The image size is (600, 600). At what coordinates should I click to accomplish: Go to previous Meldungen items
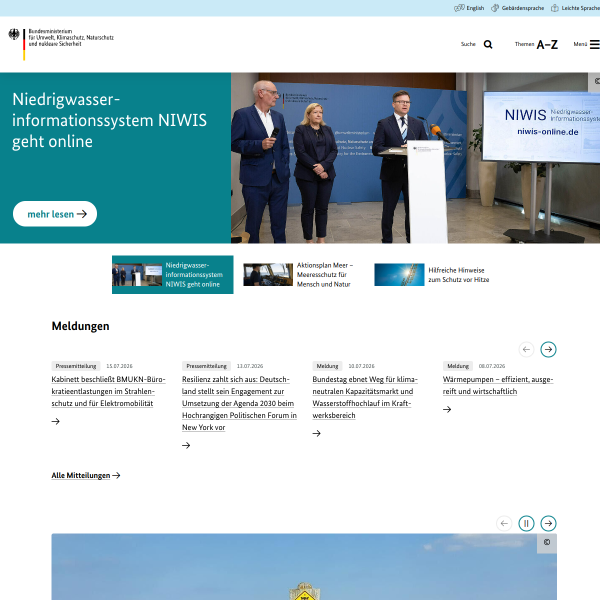coord(527,349)
